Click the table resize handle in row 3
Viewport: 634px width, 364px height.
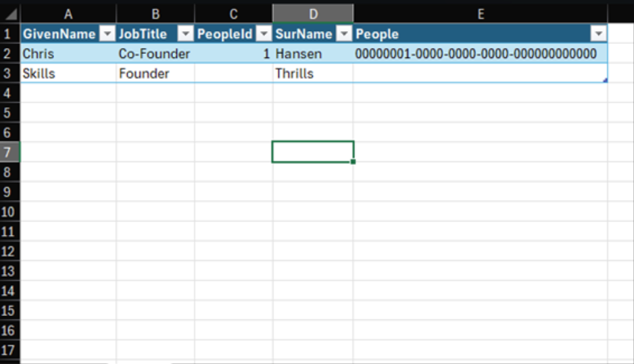(605, 80)
